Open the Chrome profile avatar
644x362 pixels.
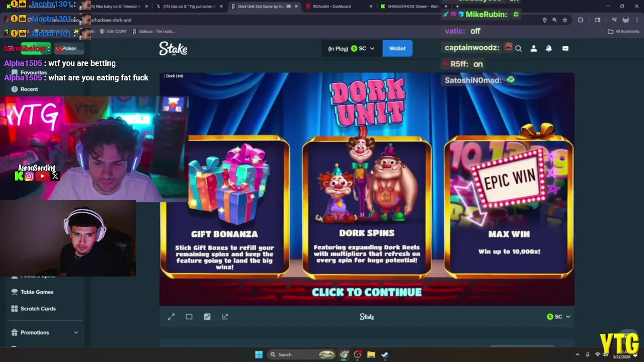tap(625, 20)
